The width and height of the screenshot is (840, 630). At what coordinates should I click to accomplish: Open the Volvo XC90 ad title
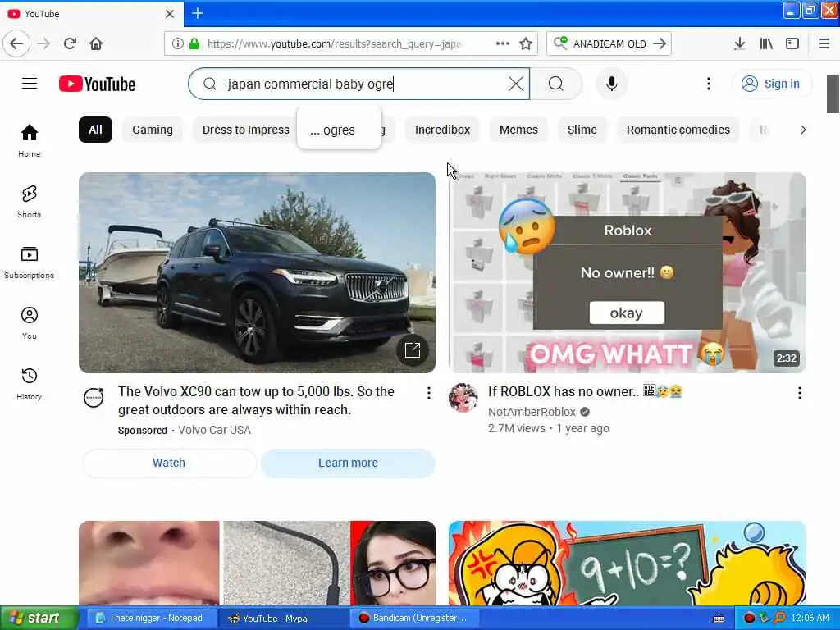click(256, 400)
